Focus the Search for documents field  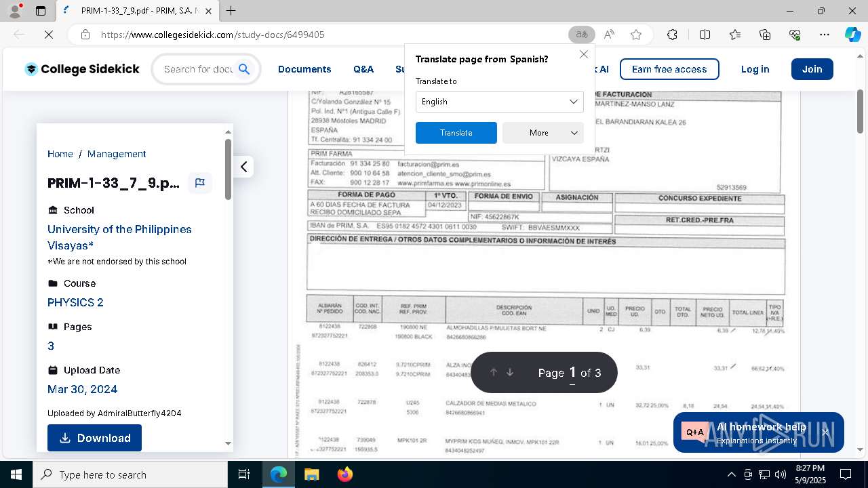(198, 69)
